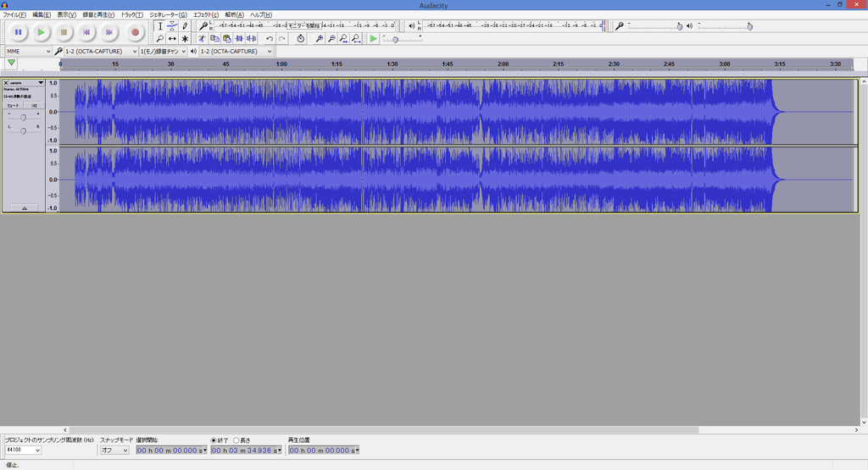This screenshot has height=470, width=868.
Task: Open the playback position time format dropdown arrow
Action: [x=357, y=450]
